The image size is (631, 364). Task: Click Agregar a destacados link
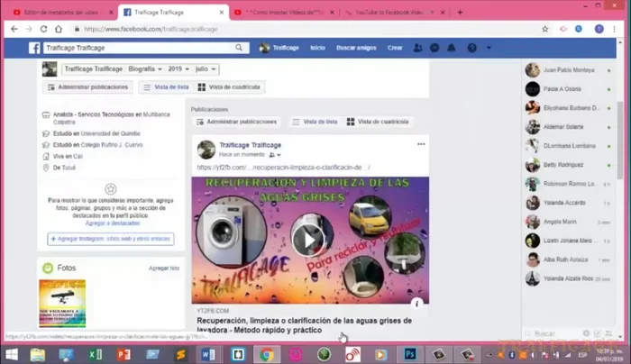click(113, 223)
